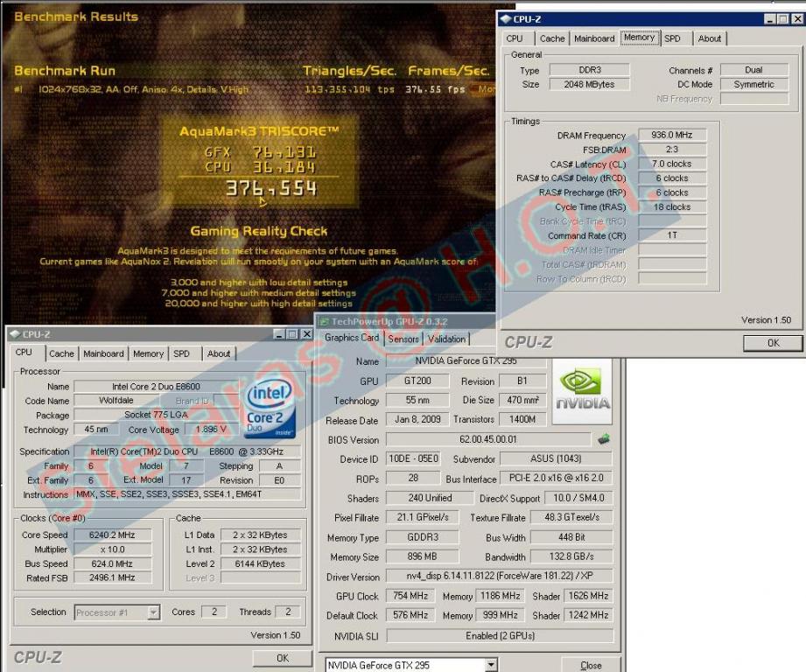The image size is (806, 672).
Task: Click the GPU-Z Name field 'NVIDIA GeForce GTX 295'
Action: click(x=466, y=360)
